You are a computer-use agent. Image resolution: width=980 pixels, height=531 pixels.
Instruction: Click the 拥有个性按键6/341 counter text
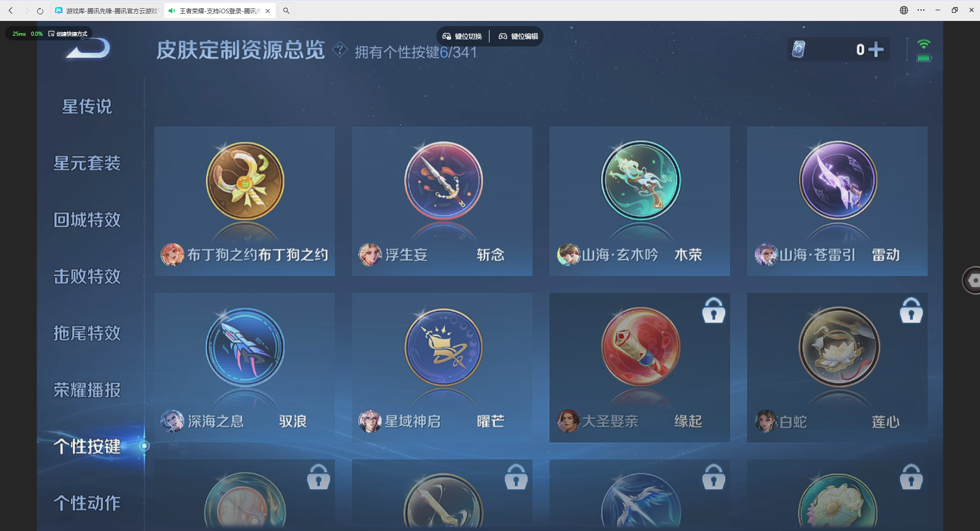coord(416,52)
